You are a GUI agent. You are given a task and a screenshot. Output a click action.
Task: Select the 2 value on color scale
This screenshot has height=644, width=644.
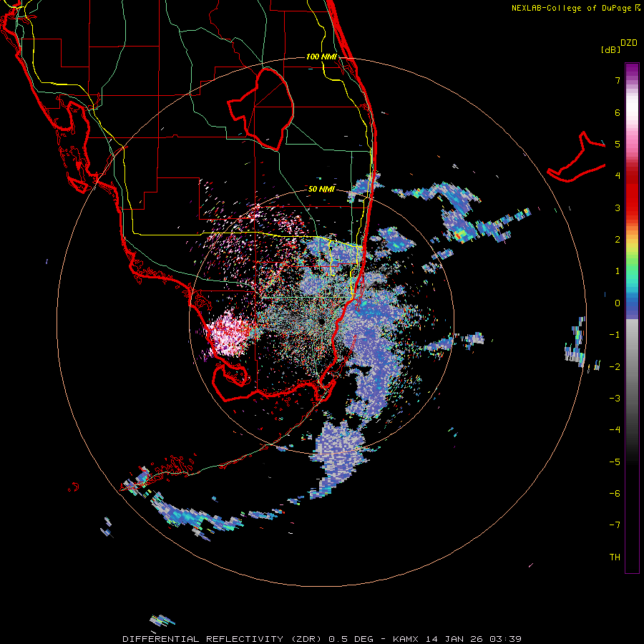point(618,240)
